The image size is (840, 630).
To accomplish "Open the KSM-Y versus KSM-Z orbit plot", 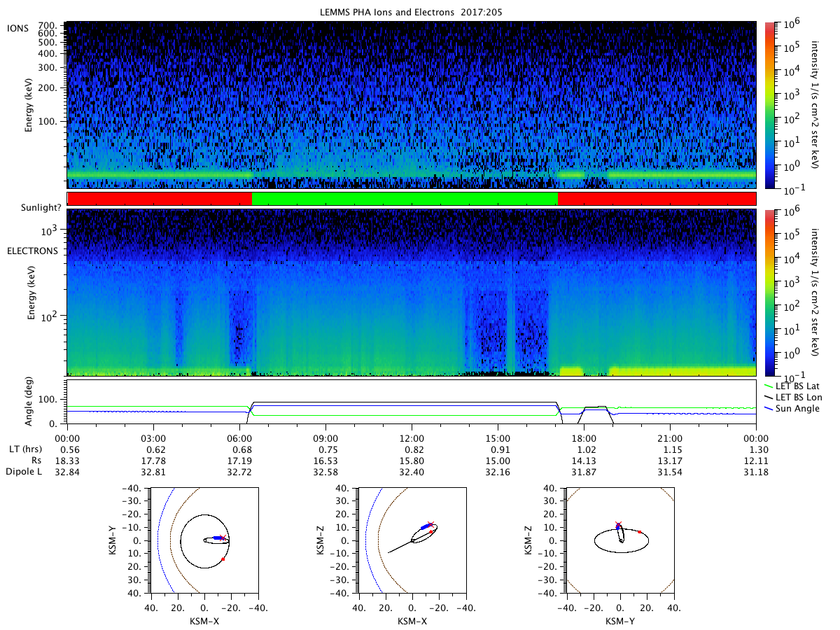I will [x=619, y=540].
